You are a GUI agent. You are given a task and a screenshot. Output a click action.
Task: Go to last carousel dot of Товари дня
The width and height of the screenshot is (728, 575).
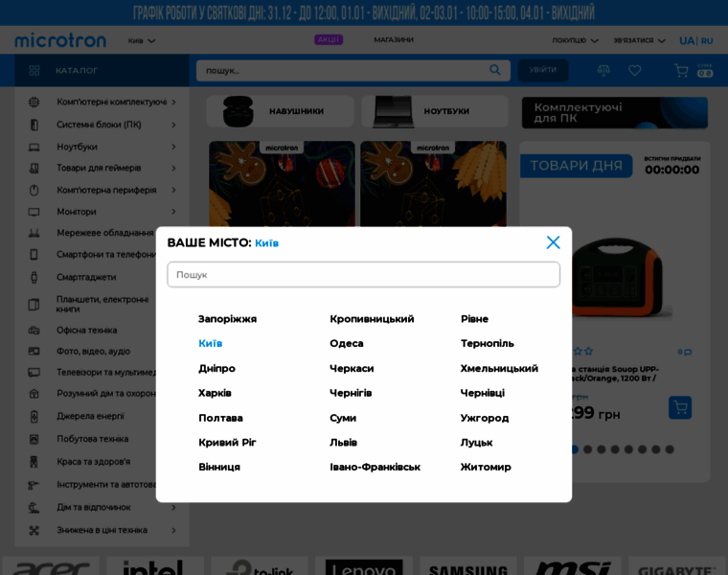coord(670,449)
